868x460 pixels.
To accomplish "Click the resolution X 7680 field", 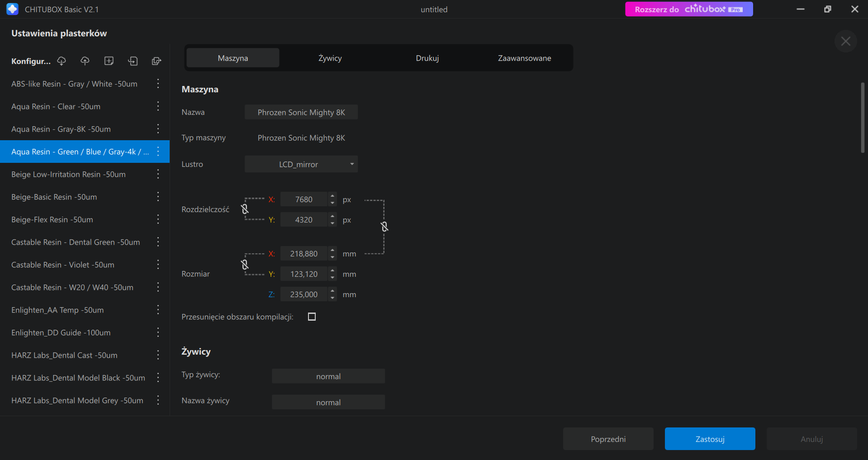I will [x=304, y=199].
